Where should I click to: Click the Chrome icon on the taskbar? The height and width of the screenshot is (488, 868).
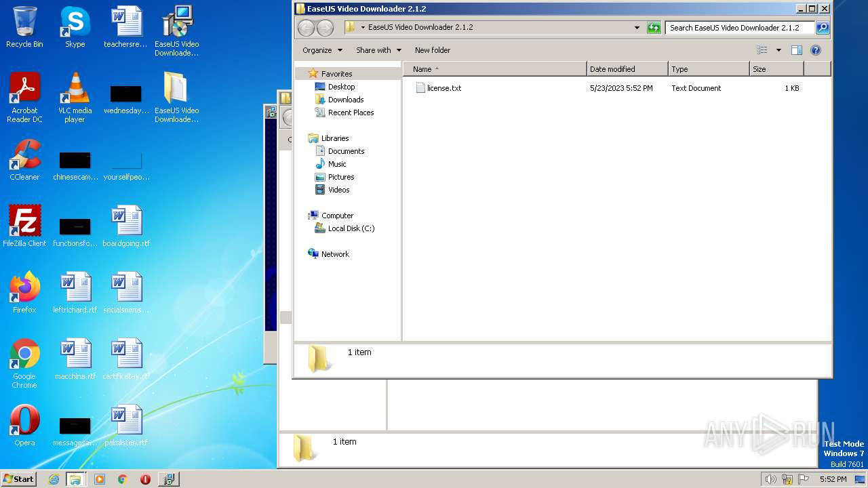pyautogui.click(x=122, y=479)
